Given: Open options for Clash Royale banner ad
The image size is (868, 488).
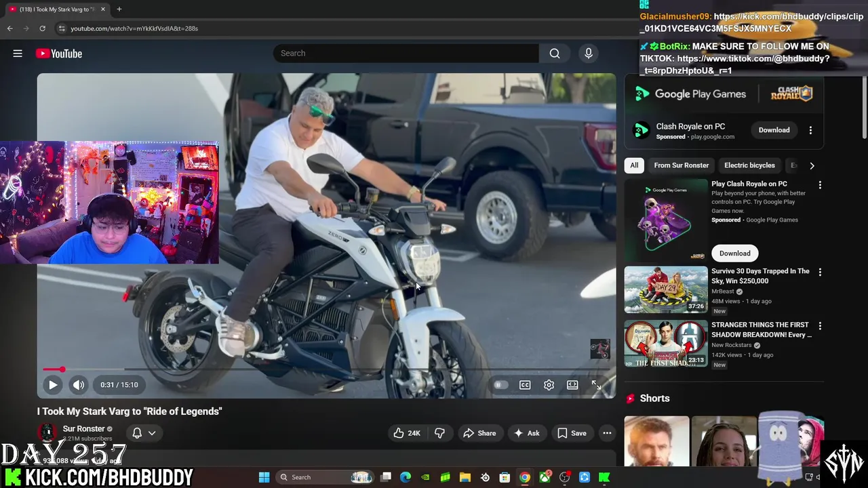Looking at the screenshot, I should (810, 130).
